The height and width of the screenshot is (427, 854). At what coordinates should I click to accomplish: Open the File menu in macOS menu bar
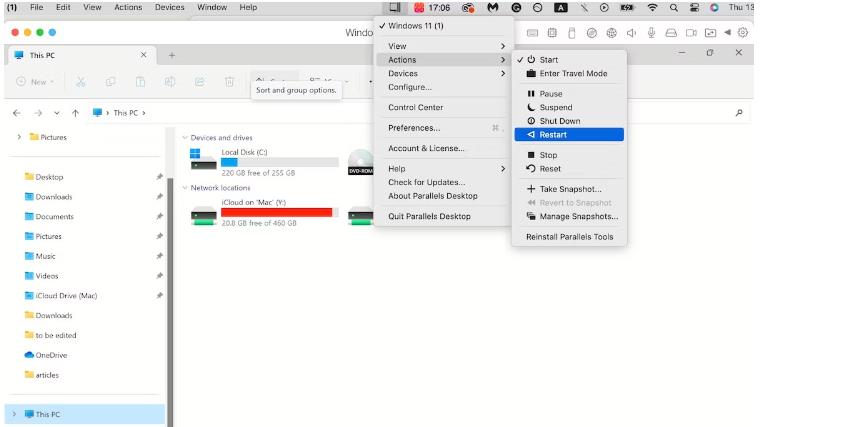36,8
